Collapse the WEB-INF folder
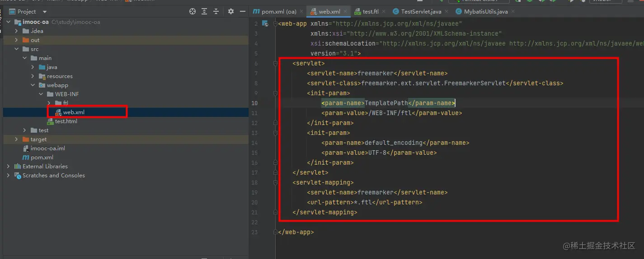This screenshot has height=259, width=644. 41,94
